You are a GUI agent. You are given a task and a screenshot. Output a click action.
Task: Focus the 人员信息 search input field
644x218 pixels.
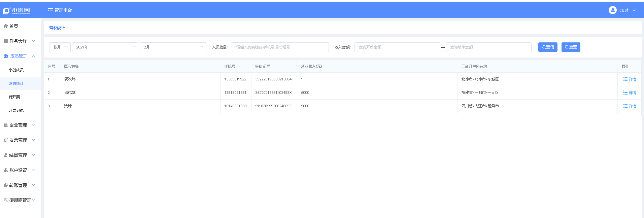pyautogui.click(x=280, y=47)
